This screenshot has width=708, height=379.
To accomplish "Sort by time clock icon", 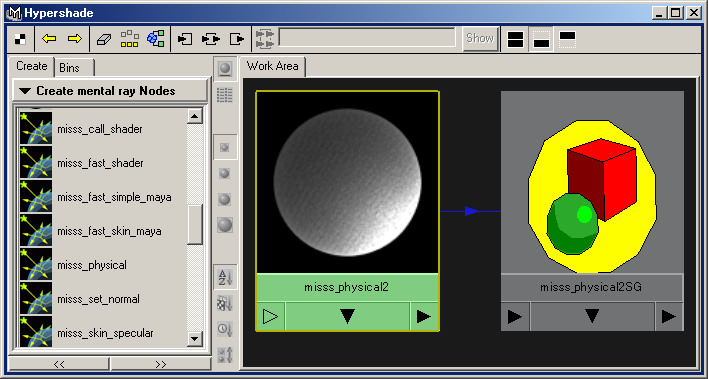I will pyautogui.click(x=224, y=329).
